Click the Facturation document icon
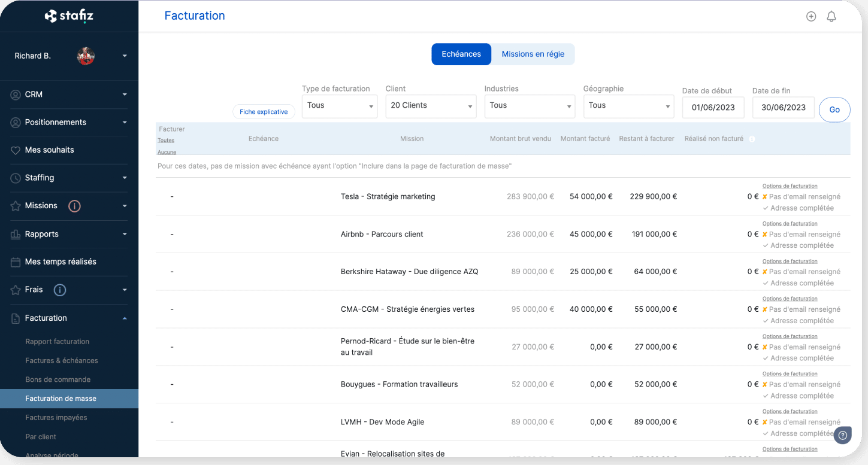 16,318
